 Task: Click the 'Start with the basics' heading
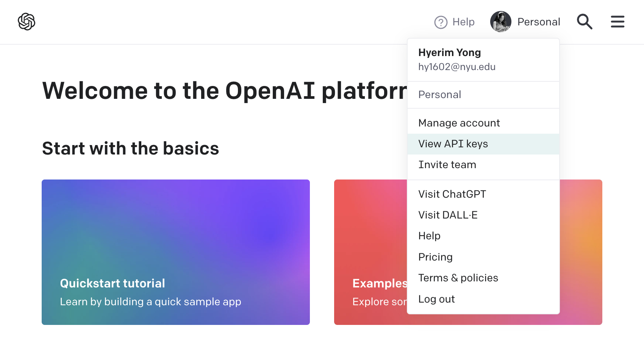tap(130, 148)
